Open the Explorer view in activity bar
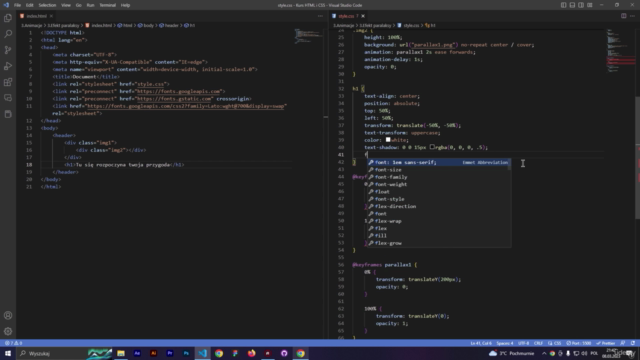 [8, 18]
